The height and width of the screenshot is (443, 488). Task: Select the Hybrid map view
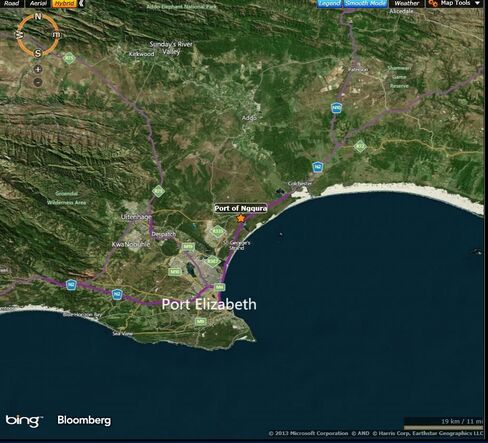64,3
